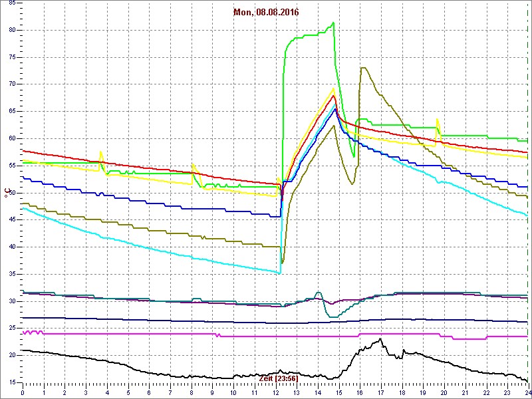Click hour 5 on the time axis
This screenshot has width=532, height=399.
tap(128, 392)
